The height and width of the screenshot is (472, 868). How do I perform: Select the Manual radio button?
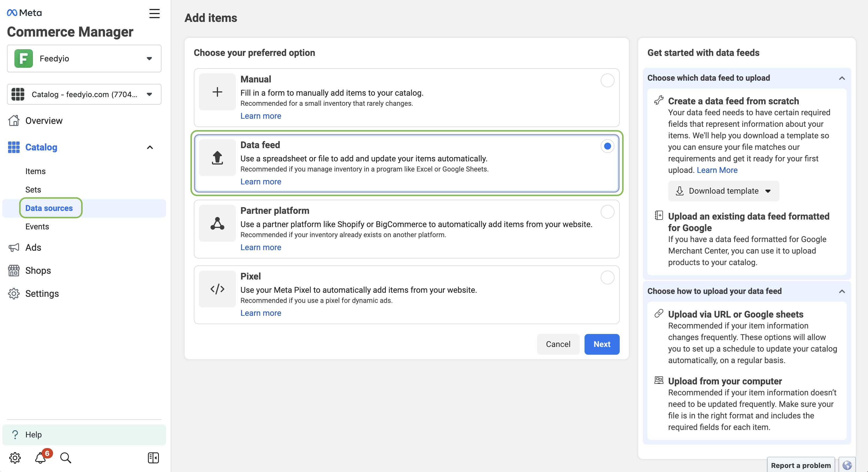coord(607,80)
